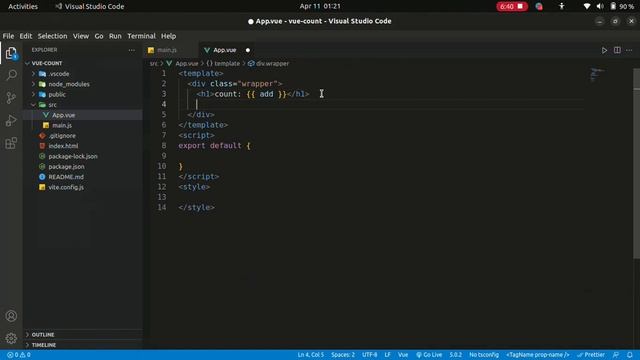Open Explorer More Actions ellipsis

click(x=131, y=50)
